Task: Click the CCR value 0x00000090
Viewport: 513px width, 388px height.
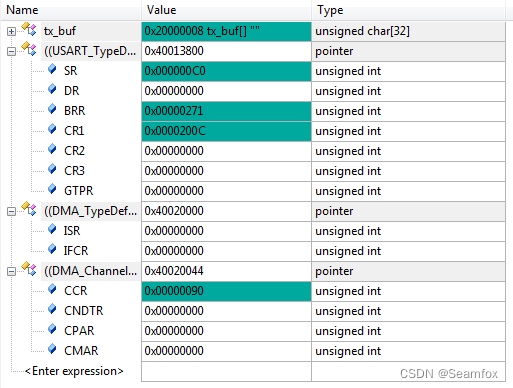Action: (226, 291)
